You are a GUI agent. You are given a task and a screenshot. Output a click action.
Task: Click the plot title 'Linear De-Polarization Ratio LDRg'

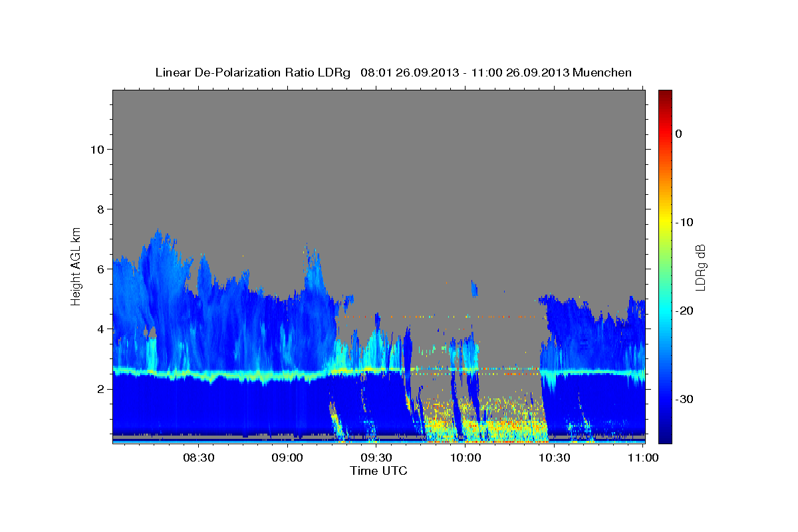252,72
